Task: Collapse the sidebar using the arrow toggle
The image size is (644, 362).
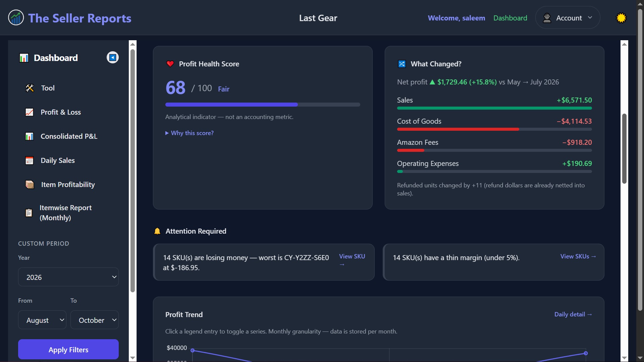Action: 113,57
